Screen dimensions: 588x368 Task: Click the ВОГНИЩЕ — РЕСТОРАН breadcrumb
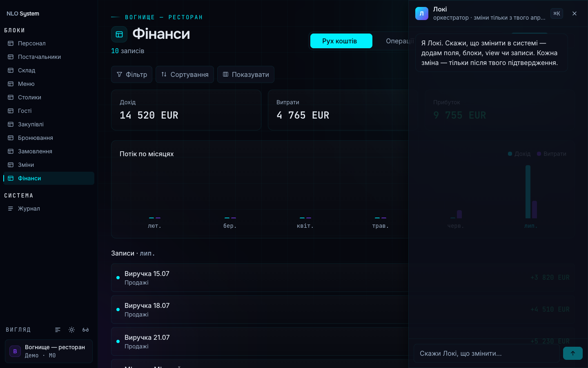(164, 18)
